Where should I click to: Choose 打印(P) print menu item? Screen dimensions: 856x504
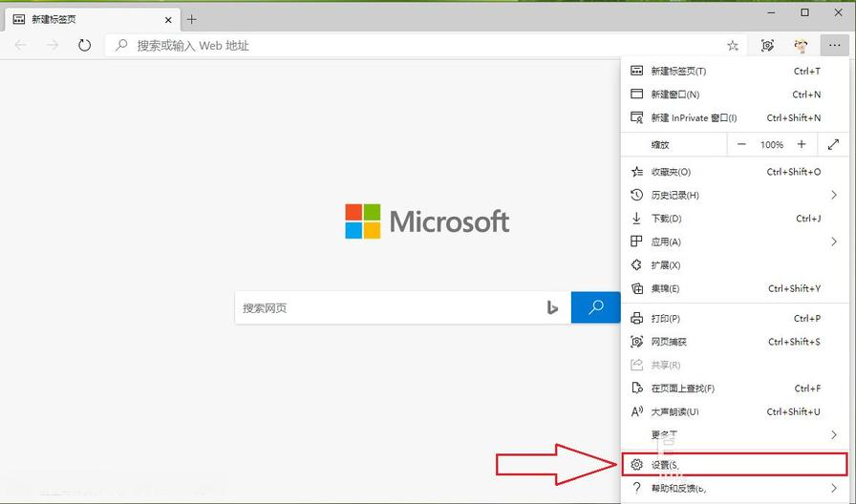point(735,319)
